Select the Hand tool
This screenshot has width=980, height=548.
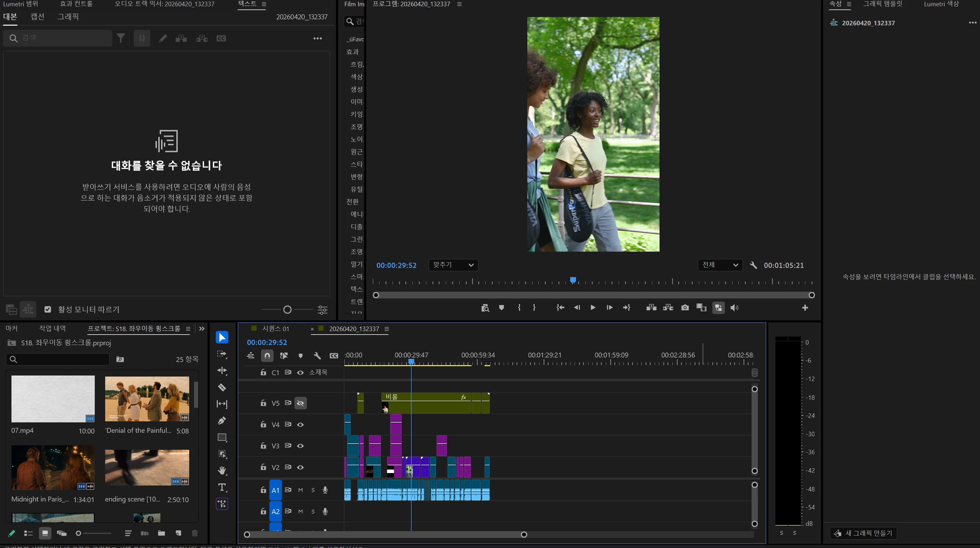point(222,470)
